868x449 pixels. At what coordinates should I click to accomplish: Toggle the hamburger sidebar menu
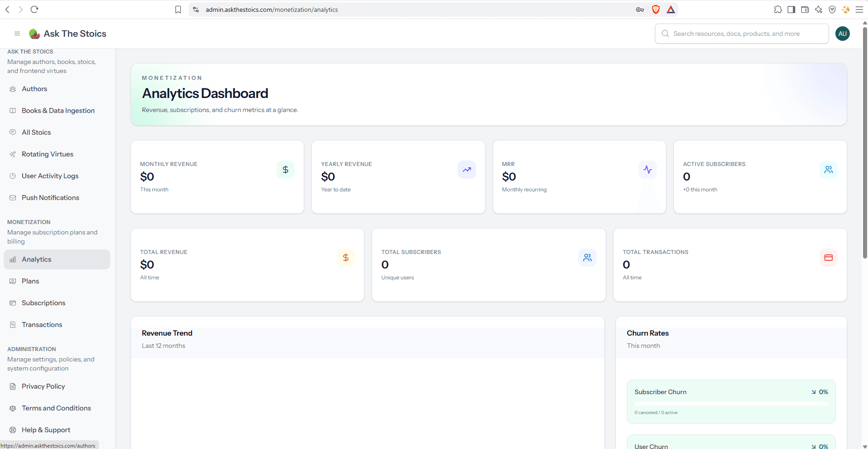(17, 34)
